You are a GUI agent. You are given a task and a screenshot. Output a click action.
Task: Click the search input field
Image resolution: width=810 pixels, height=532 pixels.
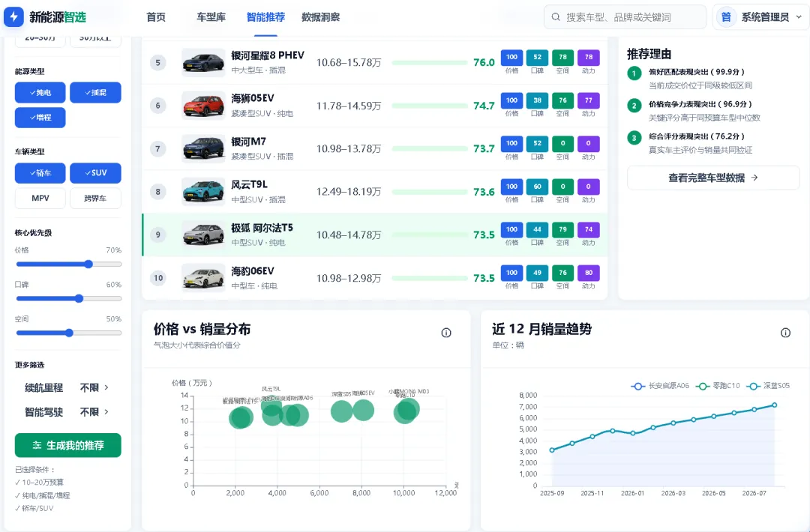point(625,17)
